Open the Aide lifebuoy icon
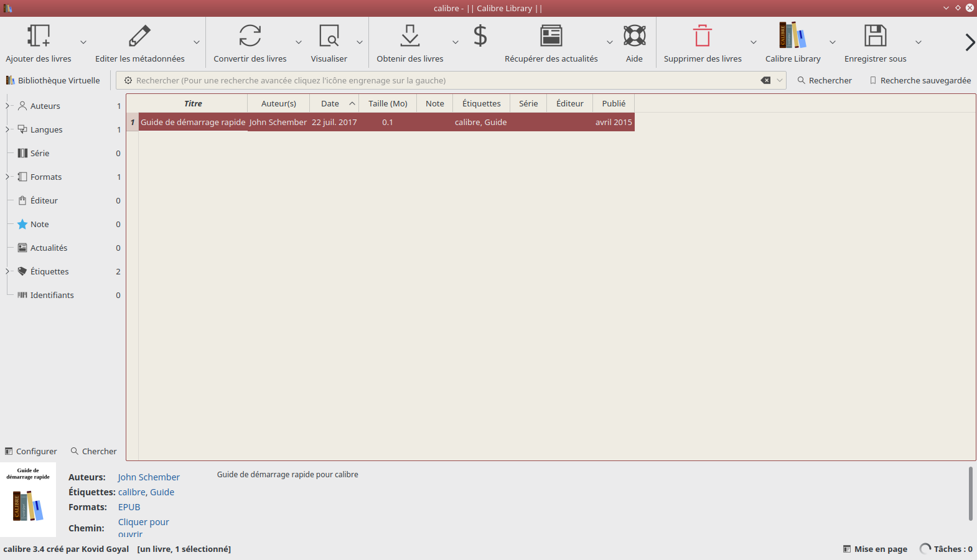 [x=634, y=35]
